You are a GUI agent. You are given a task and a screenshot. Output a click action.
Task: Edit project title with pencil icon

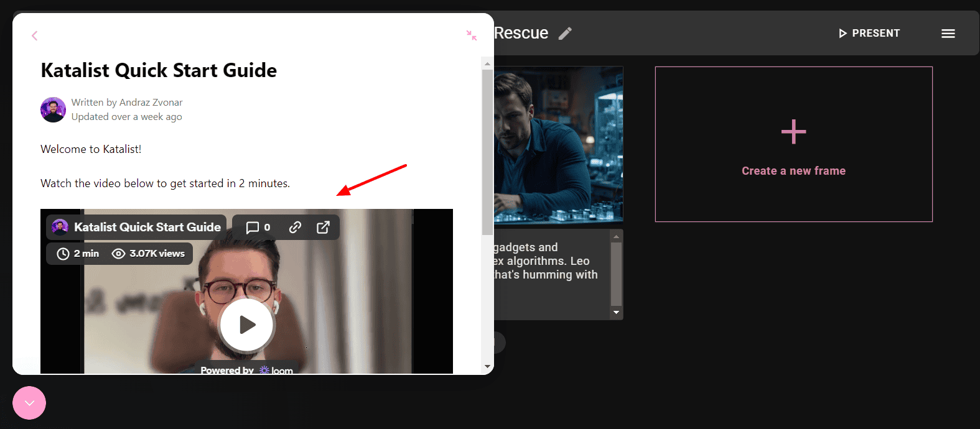[x=565, y=34]
